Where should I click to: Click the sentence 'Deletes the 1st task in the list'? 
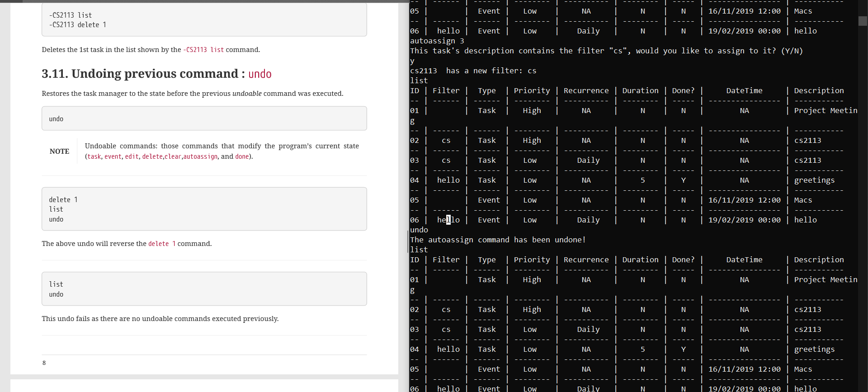pyautogui.click(x=151, y=50)
